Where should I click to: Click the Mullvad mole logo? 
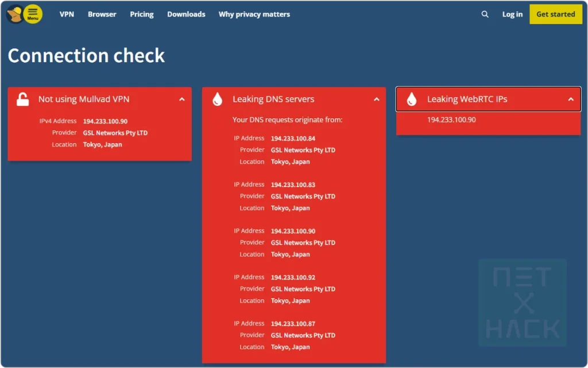(x=14, y=14)
